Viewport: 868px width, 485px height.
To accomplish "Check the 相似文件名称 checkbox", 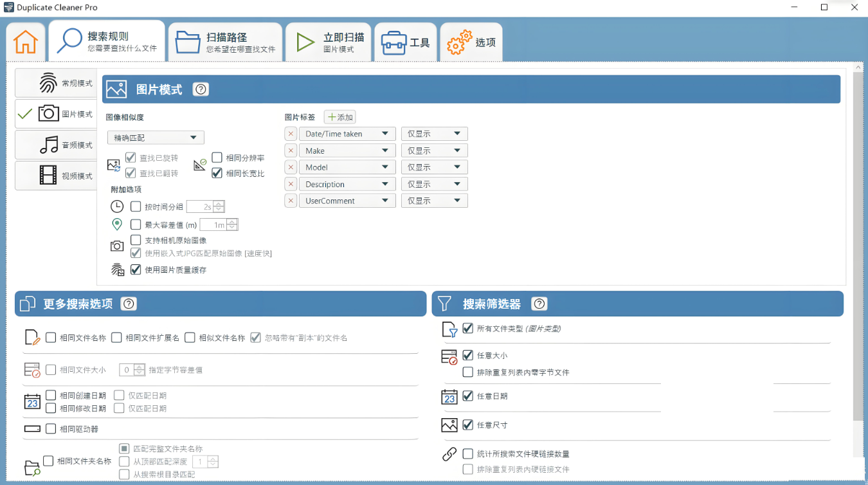I will click(190, 338).
